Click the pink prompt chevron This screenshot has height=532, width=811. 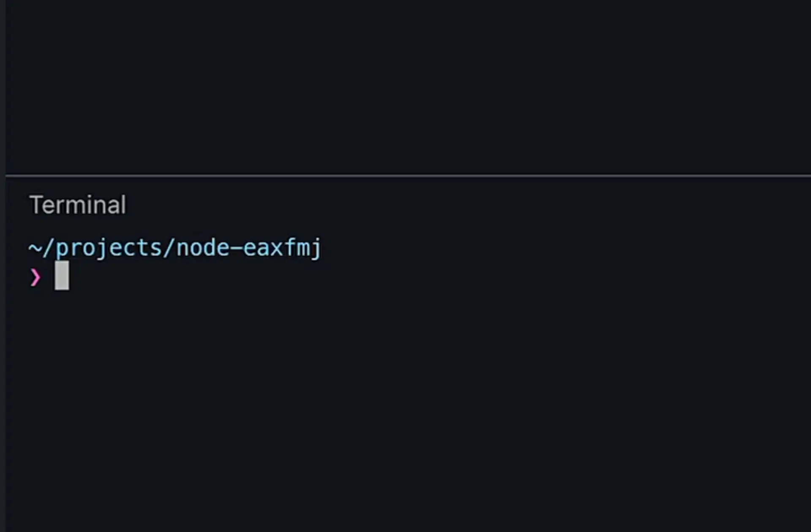(x=35, y=277)
